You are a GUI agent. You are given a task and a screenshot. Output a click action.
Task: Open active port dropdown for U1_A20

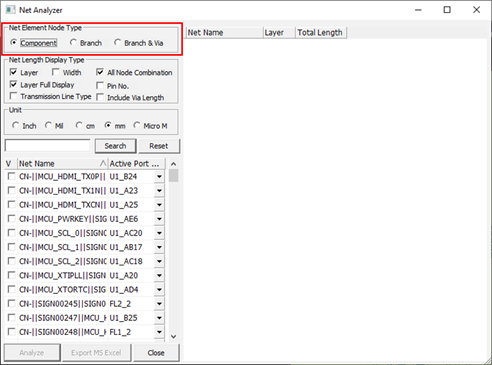[x=159, y=276]
